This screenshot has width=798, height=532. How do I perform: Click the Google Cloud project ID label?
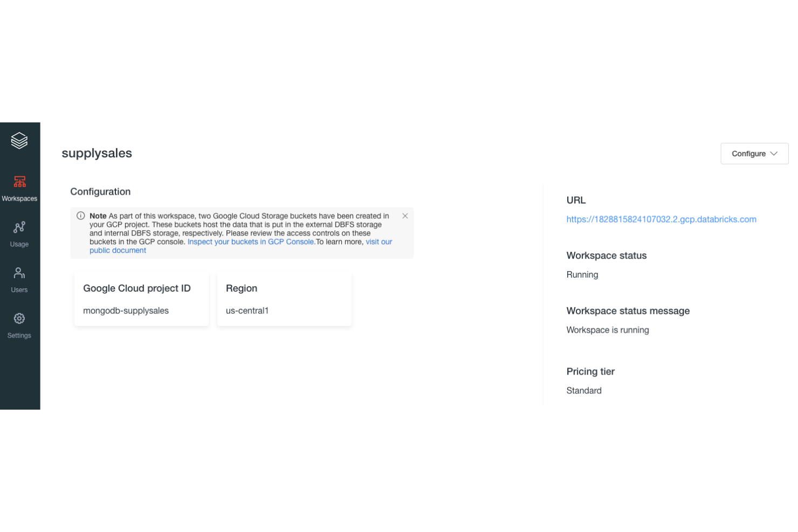tap(137, 288)
